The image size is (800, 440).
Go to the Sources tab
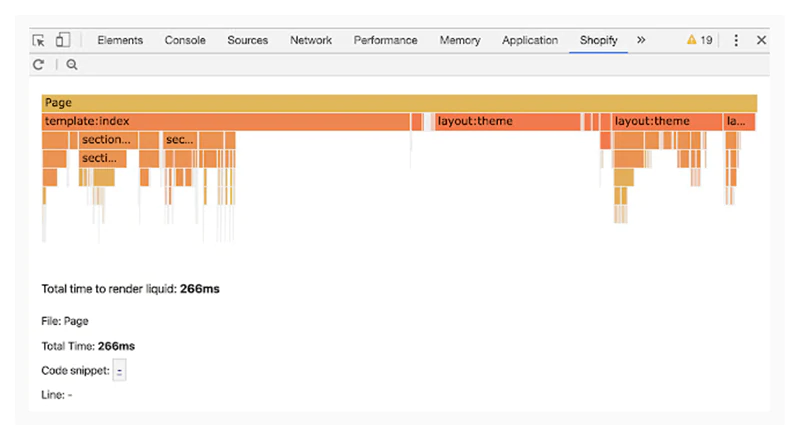pyautogui.click(x=247, y=40)
